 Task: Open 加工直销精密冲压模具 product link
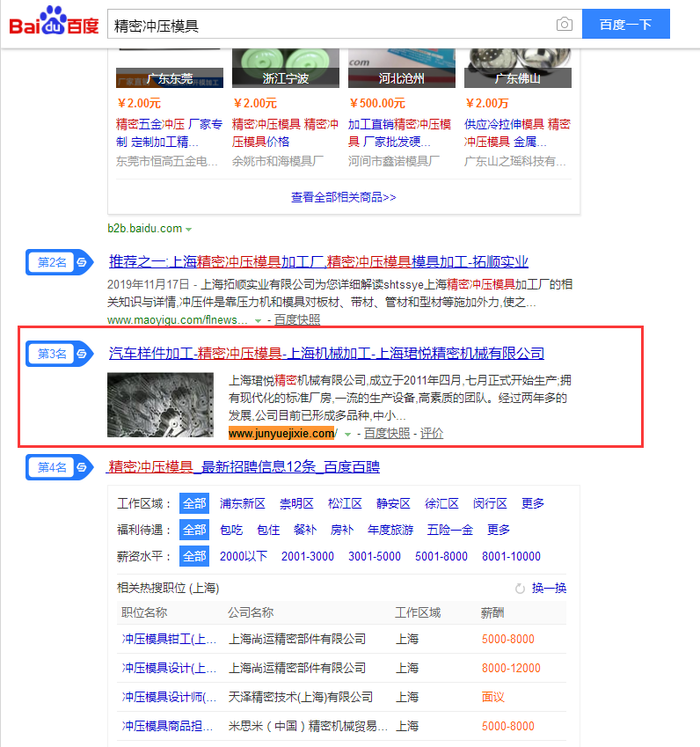(399, 133)
